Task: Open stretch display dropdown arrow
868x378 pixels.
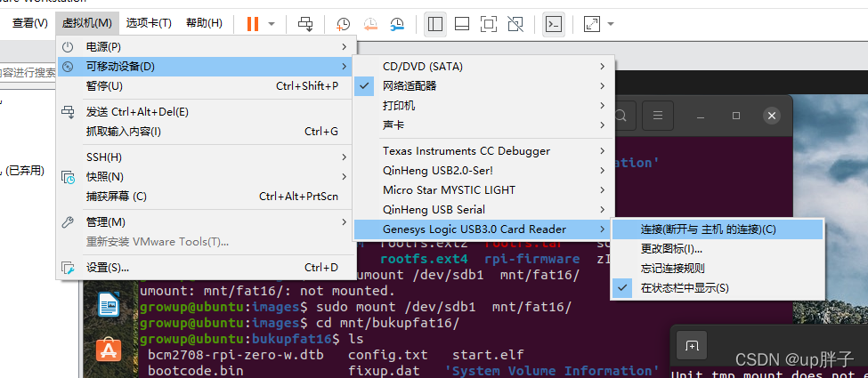Action: click(x=611, y=24)
